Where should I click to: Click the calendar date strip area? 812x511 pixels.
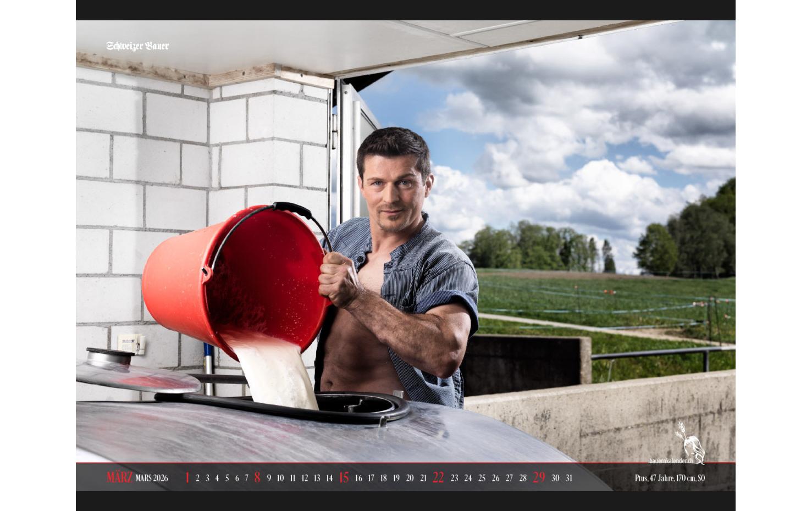click(x=378, y=477)
